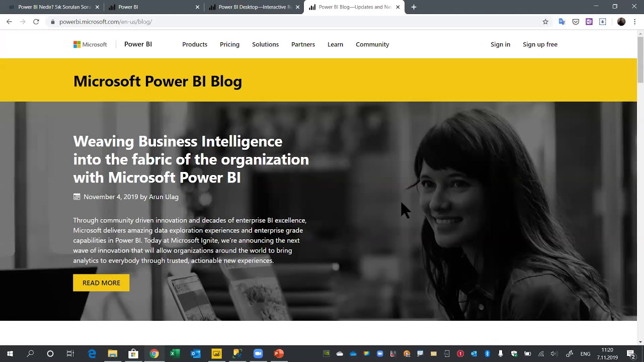The image size is (644, 362).
Task: Open Bluetooth tray icon
Action: click(x=487, y=354)
